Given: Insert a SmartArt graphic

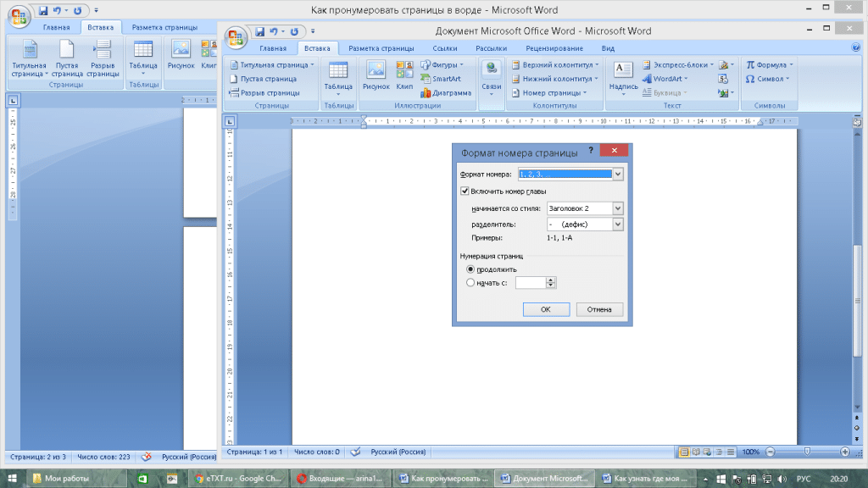Looking at the screenshot, I should [x=441, y=79].
